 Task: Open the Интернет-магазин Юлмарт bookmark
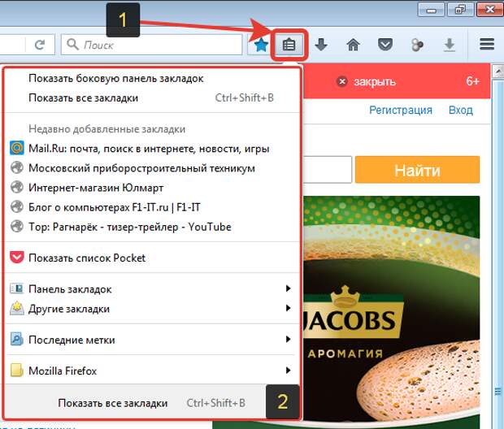[96, 188]
